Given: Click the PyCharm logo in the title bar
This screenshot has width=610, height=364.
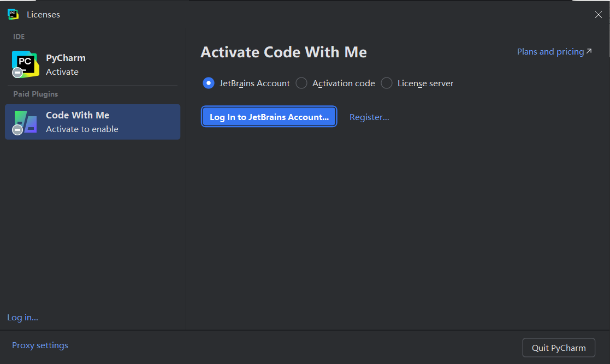Looking at the screenshot, I should click(13, 14).
